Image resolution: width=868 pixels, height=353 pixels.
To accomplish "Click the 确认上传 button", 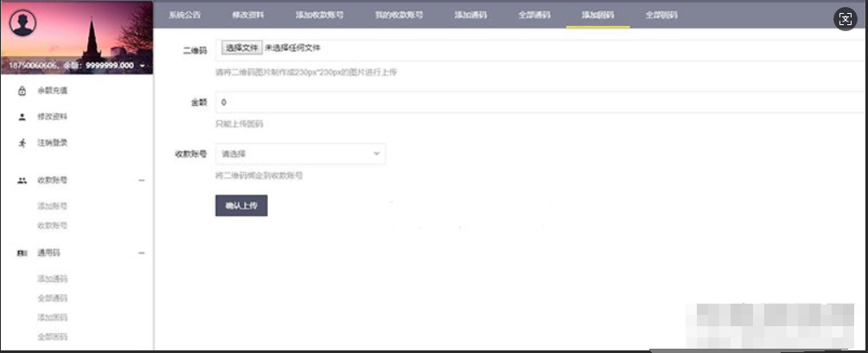I will click(241, 206).
